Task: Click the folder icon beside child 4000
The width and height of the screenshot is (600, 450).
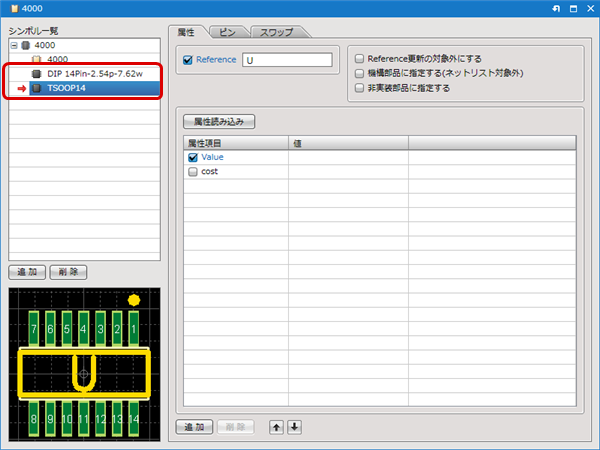Action: (x=36, y=59)
